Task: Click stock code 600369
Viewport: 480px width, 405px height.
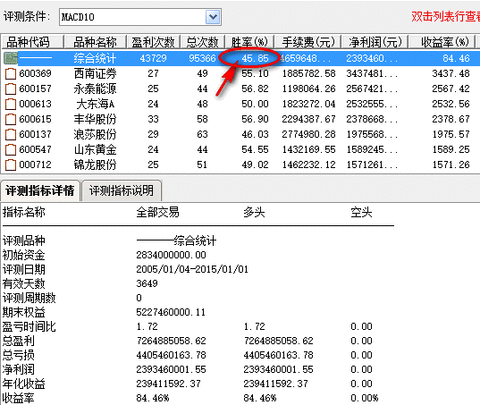Action: (35, 74)
